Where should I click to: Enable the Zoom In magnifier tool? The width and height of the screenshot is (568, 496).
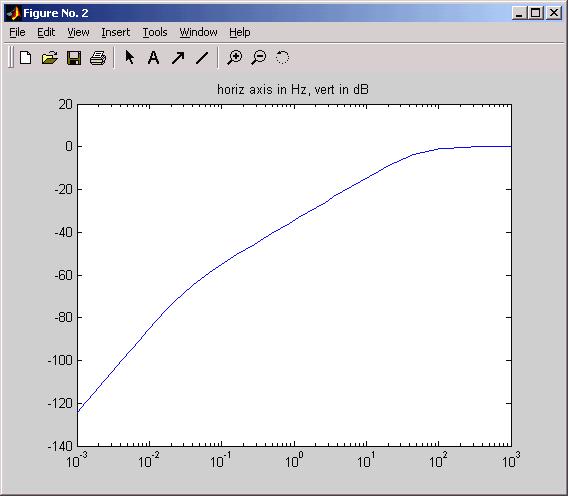tap(235, 58)
